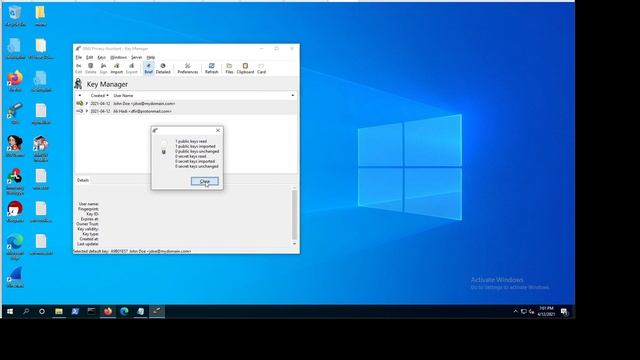
Task: Click public key icon of Ali Hadi row
Action: point(80,111)
